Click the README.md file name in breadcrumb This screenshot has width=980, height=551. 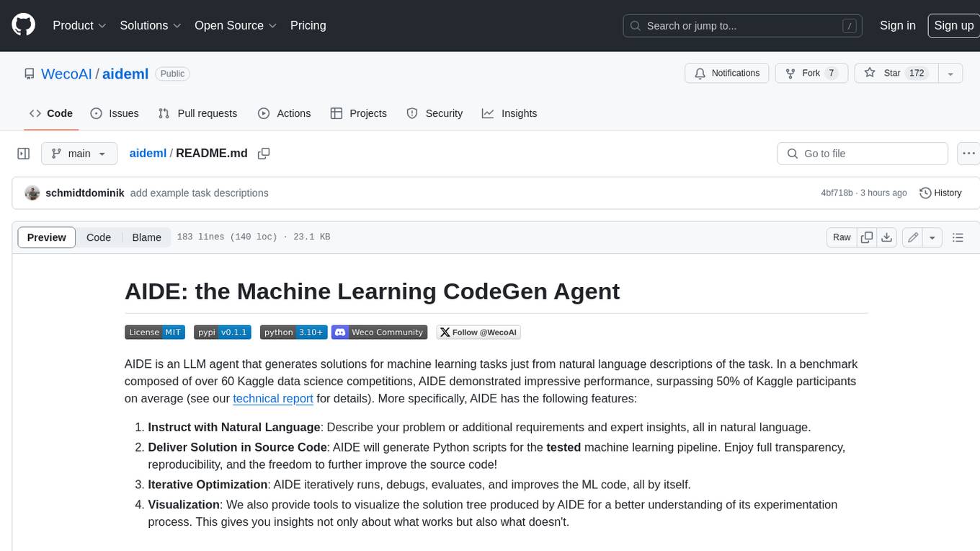click(212, 153)
